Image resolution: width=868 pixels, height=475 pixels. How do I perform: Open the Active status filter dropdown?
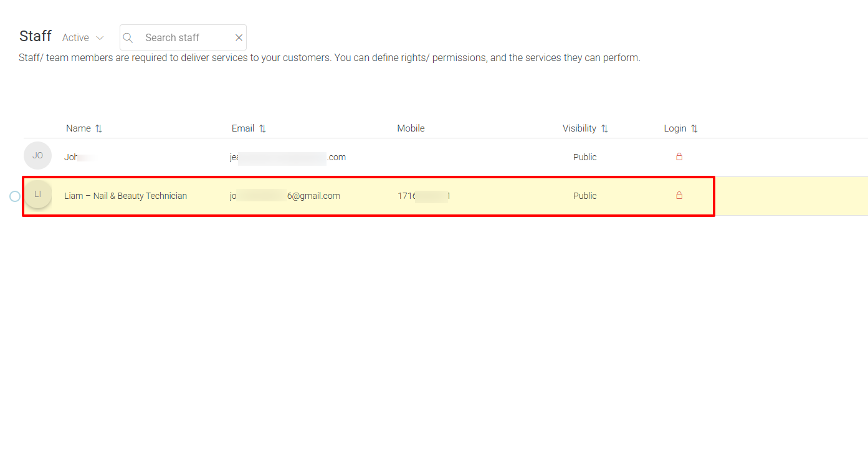pyautogui.click(x=82, y=37)
